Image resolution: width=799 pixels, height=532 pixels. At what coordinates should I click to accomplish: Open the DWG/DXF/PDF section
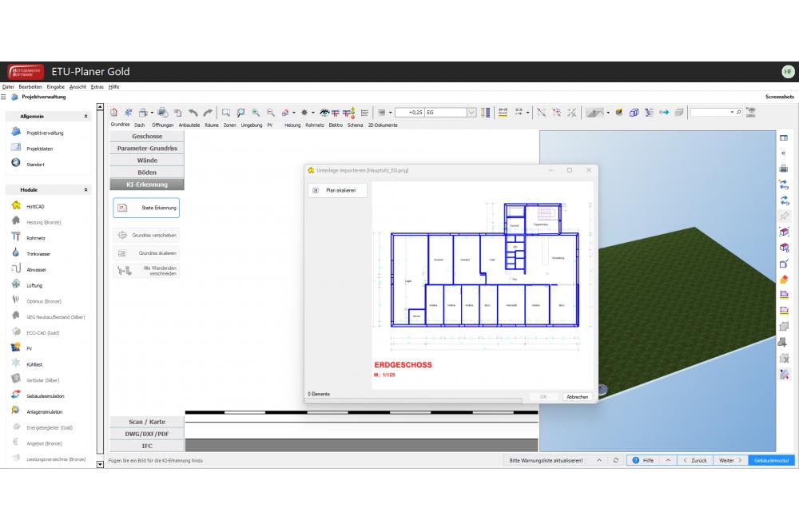(x=147, y=434)
